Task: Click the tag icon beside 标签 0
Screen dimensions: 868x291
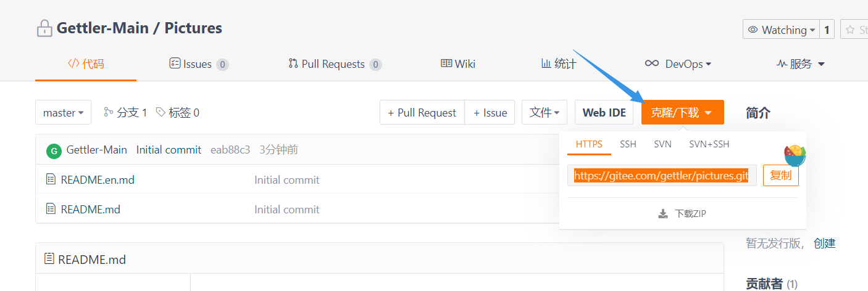Action: (x=161, y=112)
